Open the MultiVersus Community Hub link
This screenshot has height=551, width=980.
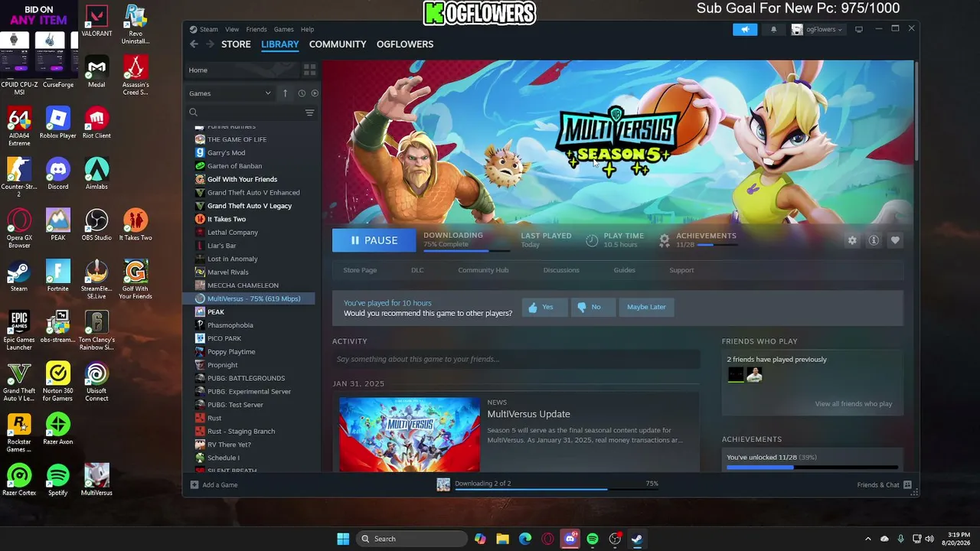point(483,270)
